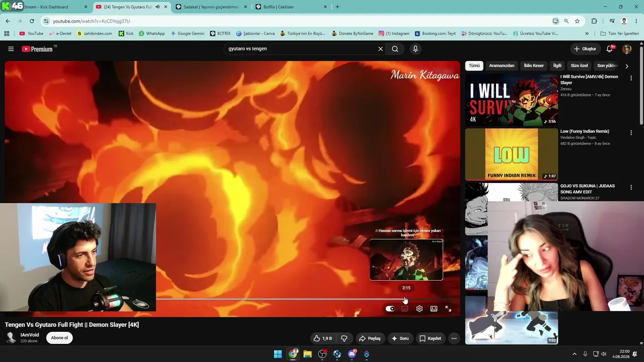Click the Chrome address bar URL

tap(91, 21)
